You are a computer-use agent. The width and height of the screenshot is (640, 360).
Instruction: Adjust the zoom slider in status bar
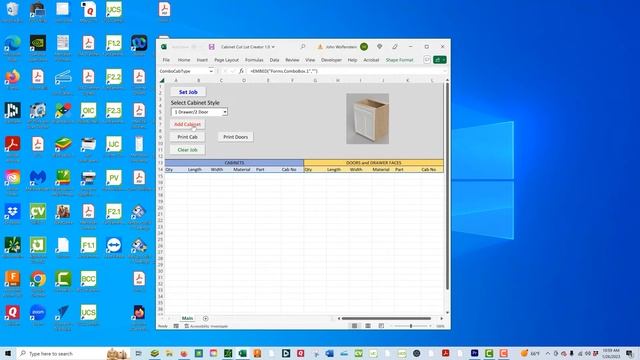coord(411,326)
